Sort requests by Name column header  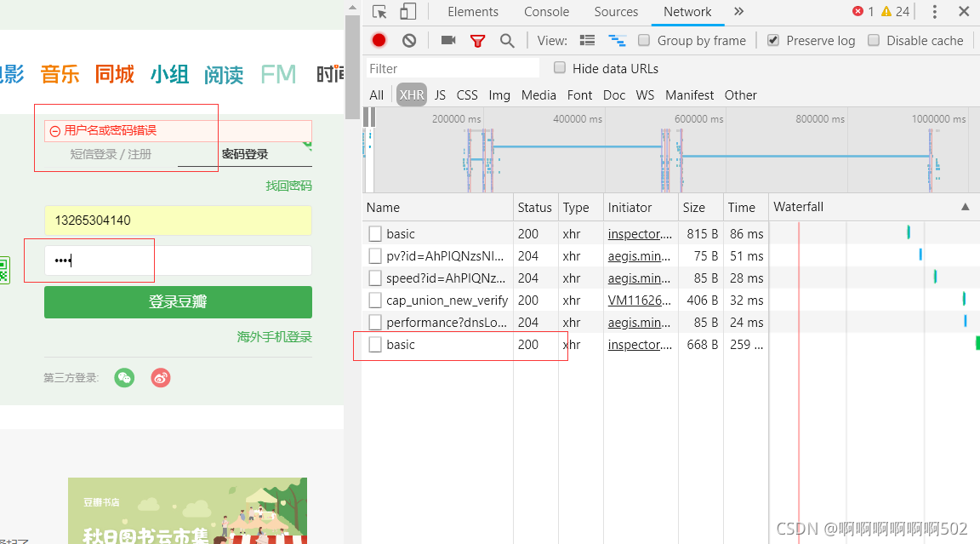(437, 208)
